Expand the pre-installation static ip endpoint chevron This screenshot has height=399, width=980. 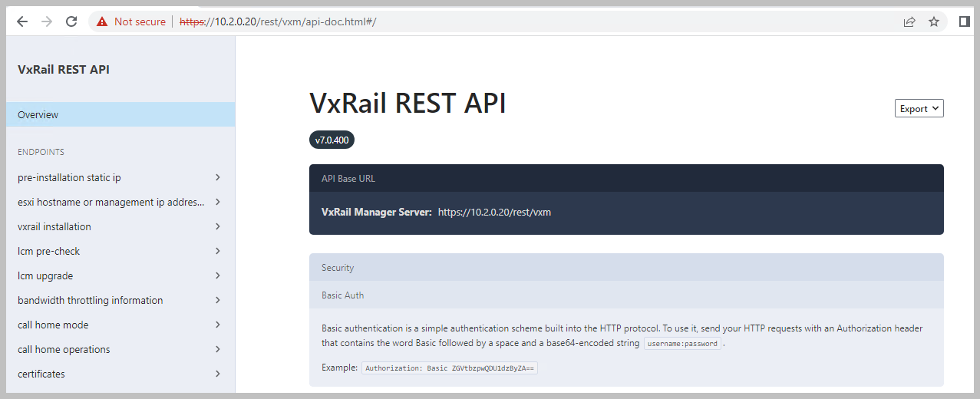click(218, 177)
